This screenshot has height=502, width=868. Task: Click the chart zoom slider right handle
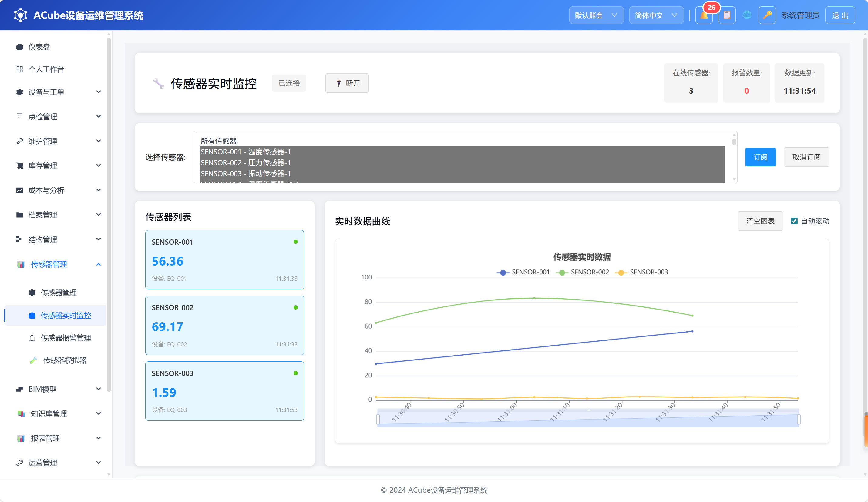[x=799, y=419]
